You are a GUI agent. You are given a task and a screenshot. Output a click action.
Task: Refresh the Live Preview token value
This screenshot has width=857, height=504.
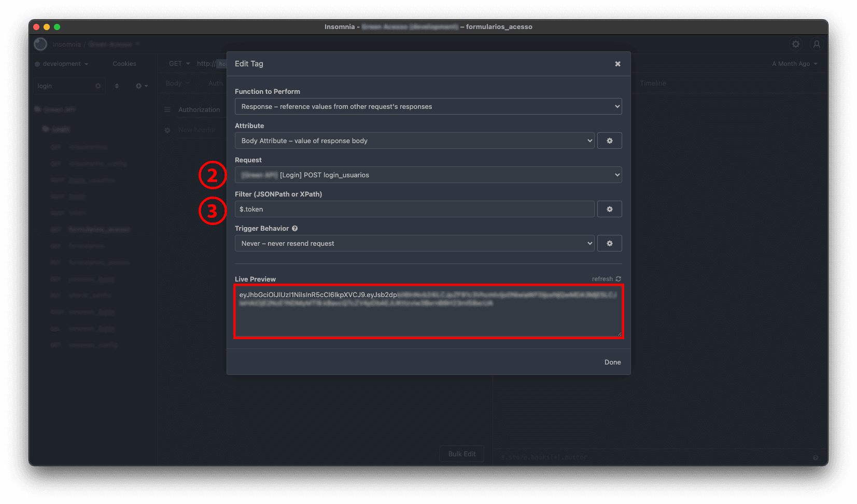coord(606,278)
